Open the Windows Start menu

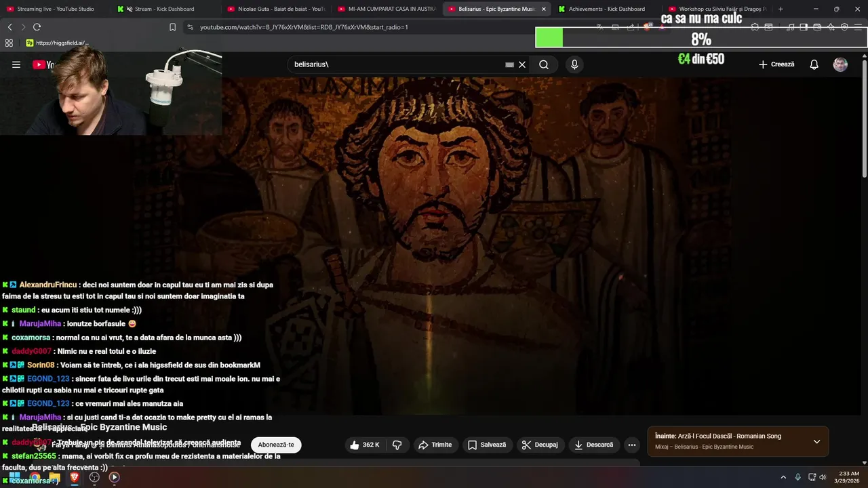coord(14,477)
